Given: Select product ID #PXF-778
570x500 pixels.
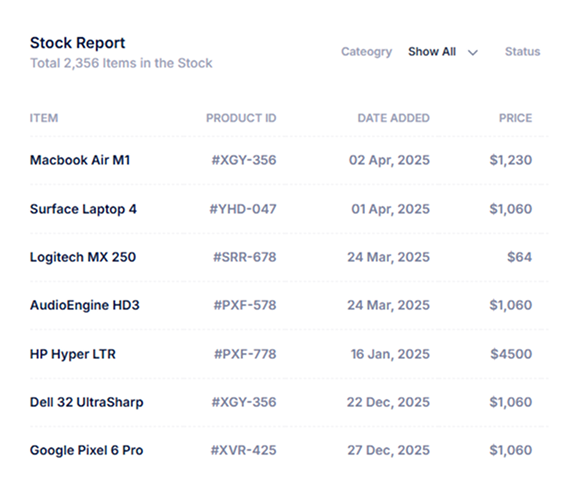Looking at the screenshot, I should click(x=245, y=354).
